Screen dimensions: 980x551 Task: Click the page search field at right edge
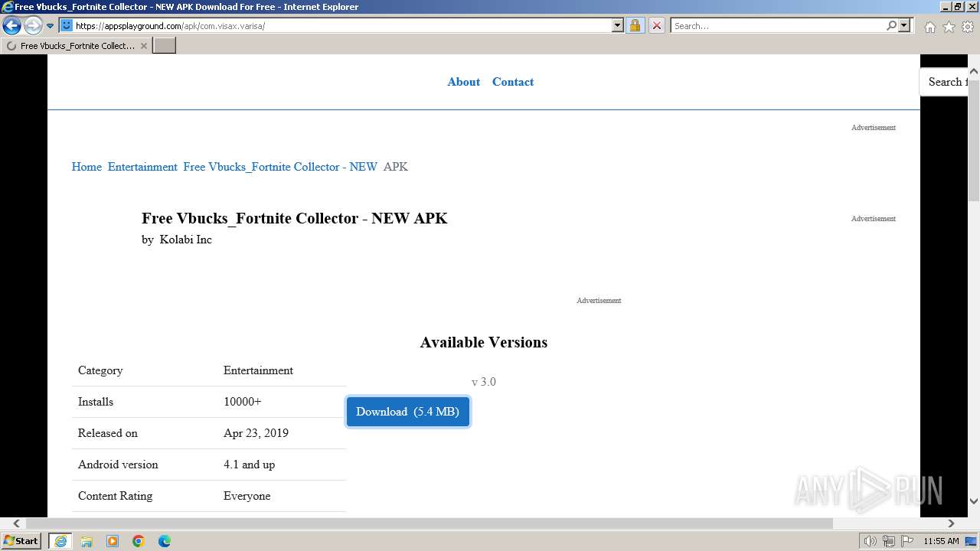tap(944, 82)
